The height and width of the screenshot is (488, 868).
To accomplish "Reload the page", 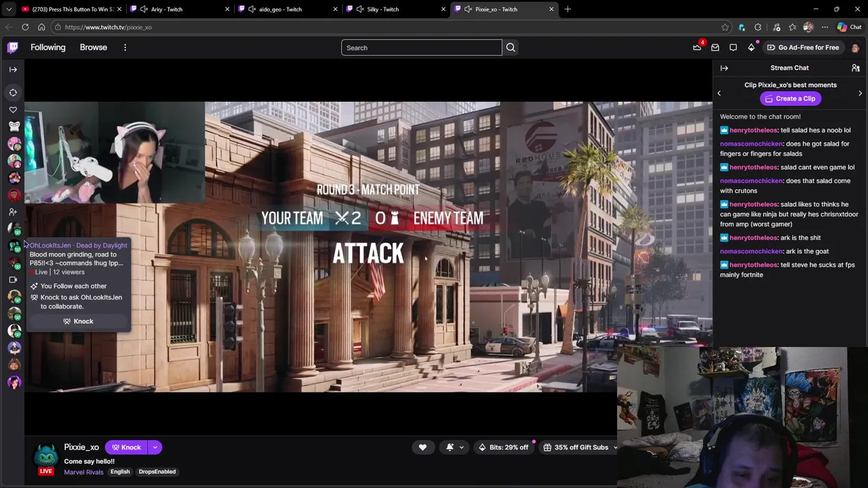I will click(x=25, y=27).
